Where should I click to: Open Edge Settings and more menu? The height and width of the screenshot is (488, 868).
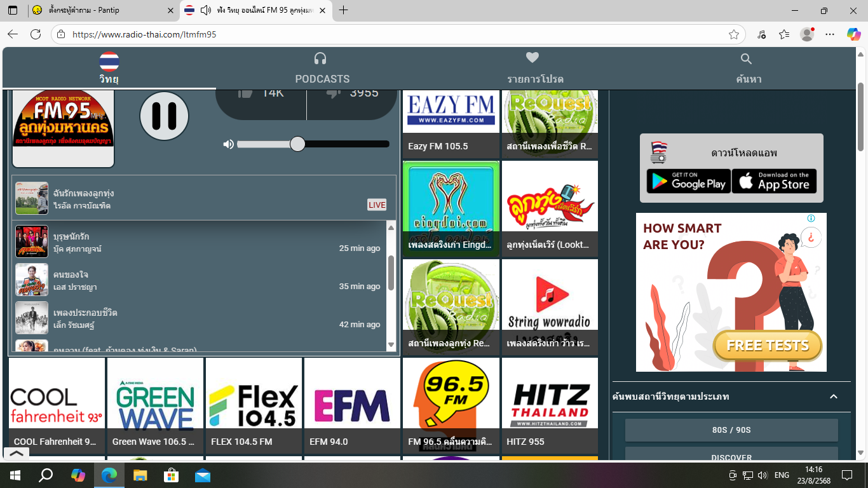click(x=830, y=34)
